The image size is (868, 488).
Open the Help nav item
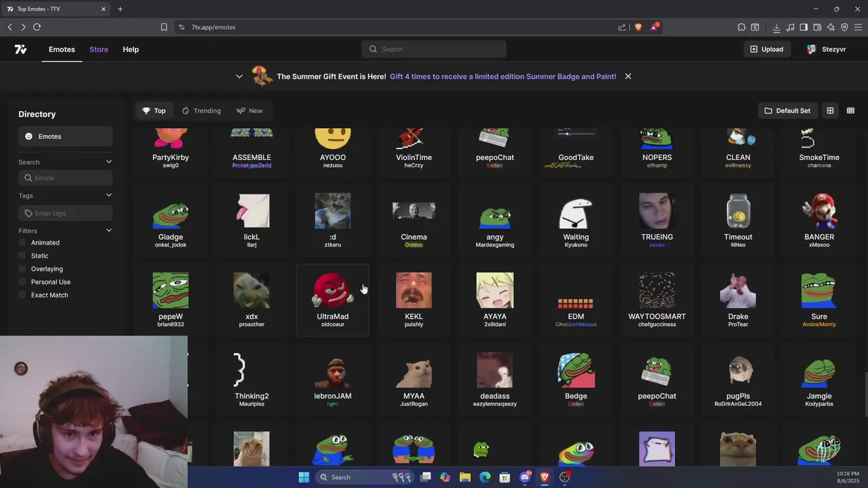[x=131, y=49]
